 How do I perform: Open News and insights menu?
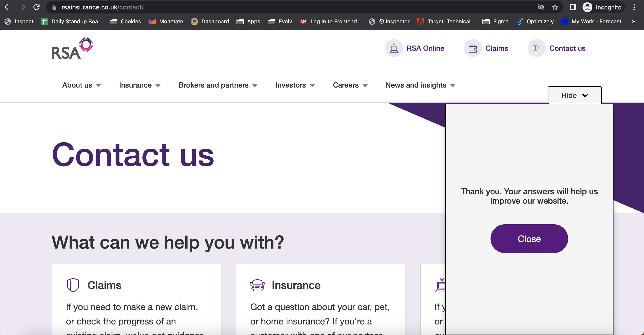point(420,85)
